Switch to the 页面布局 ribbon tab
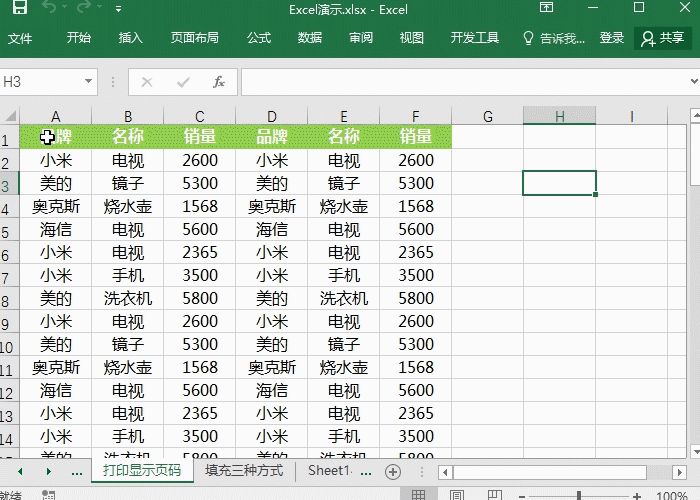Viewport: 700px width, 500px height. 195,38
